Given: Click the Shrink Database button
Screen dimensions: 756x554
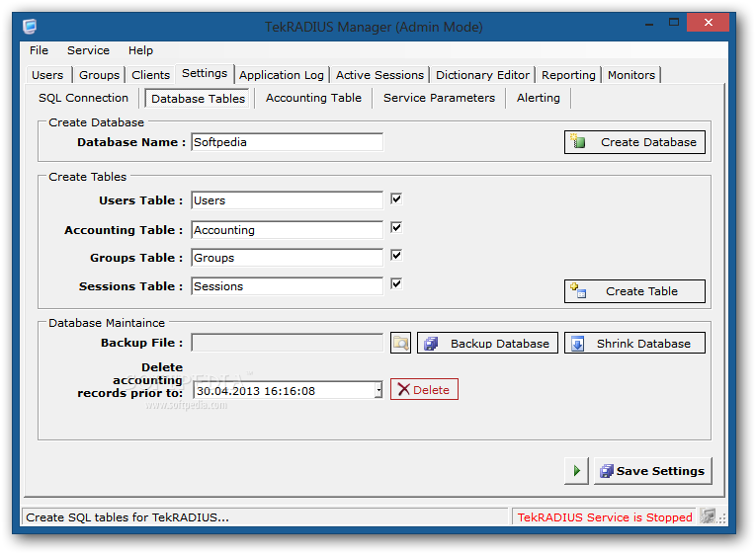Looking at the screenshot, I should (x=634, y=343).
